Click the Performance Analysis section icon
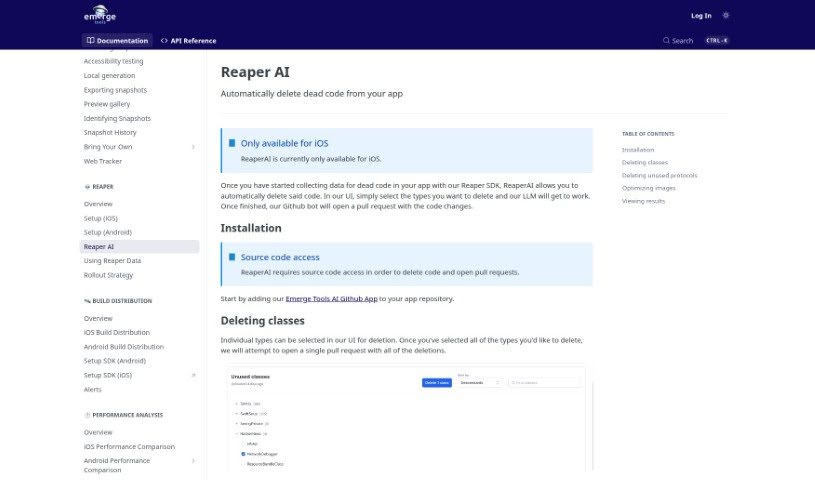The height and width of the screenshot is (480, 815). [86, 415]
